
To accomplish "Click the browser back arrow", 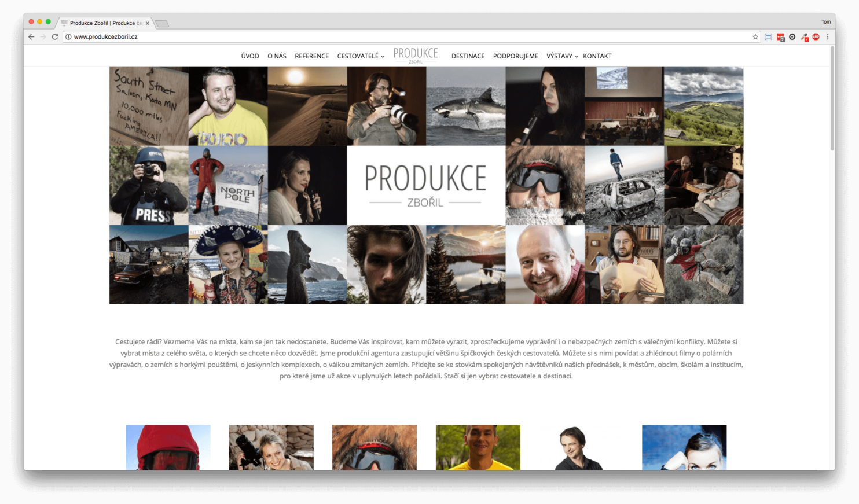I will [x=31, y=37].
